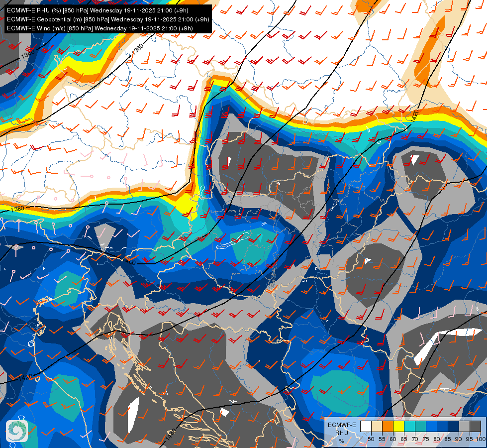
Task: Click the light grey 90-95% legend swatch
Action: (x=464, y=426)
